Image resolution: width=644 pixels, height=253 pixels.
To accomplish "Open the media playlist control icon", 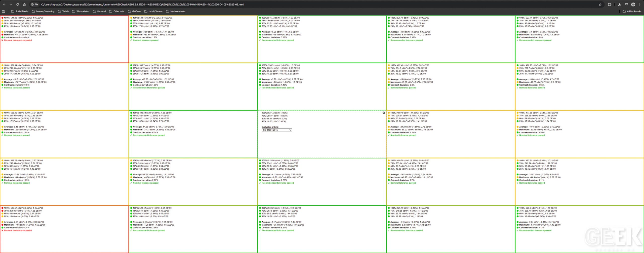I will pyautogui.click(x=626, y=5).
